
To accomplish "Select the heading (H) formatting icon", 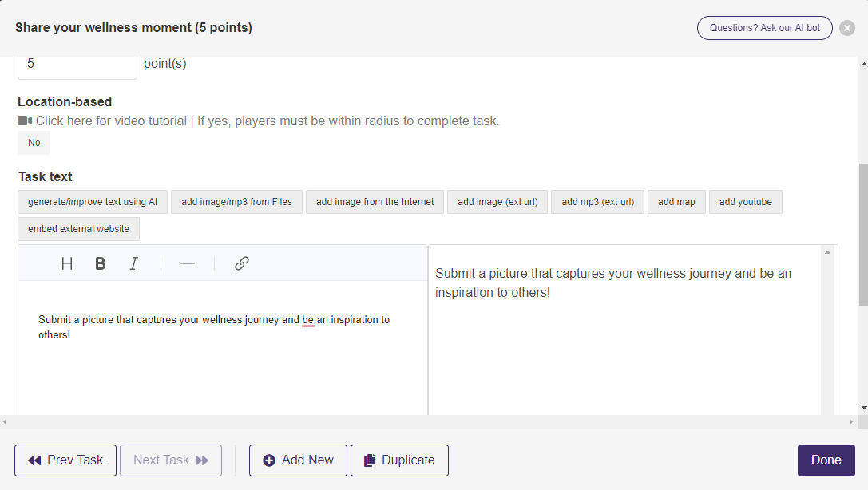I will 67,263.
